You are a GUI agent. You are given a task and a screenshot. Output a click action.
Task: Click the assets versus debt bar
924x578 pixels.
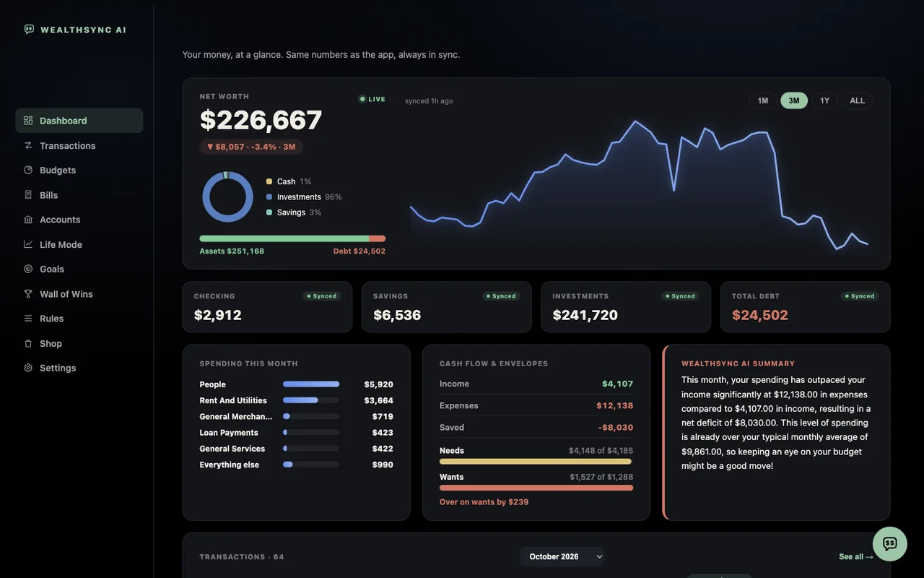[x=292, y=238]
